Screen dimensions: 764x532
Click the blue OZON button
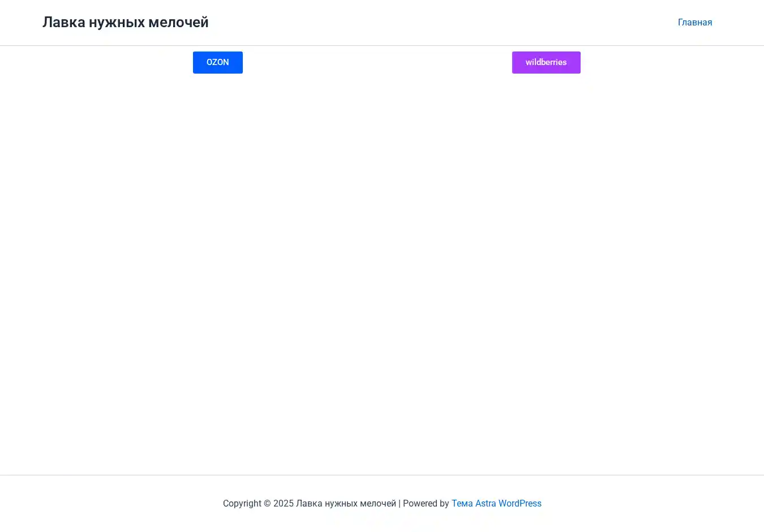click(x=217, y=62)
